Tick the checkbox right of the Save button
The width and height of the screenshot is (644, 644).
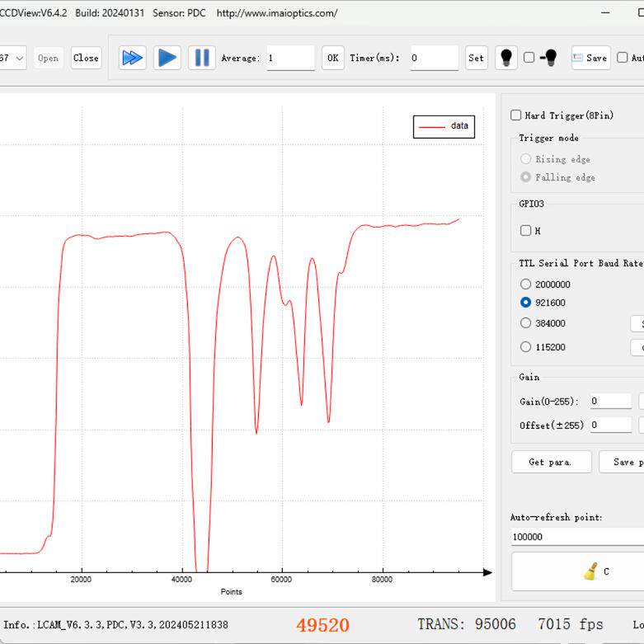[623, 58]
